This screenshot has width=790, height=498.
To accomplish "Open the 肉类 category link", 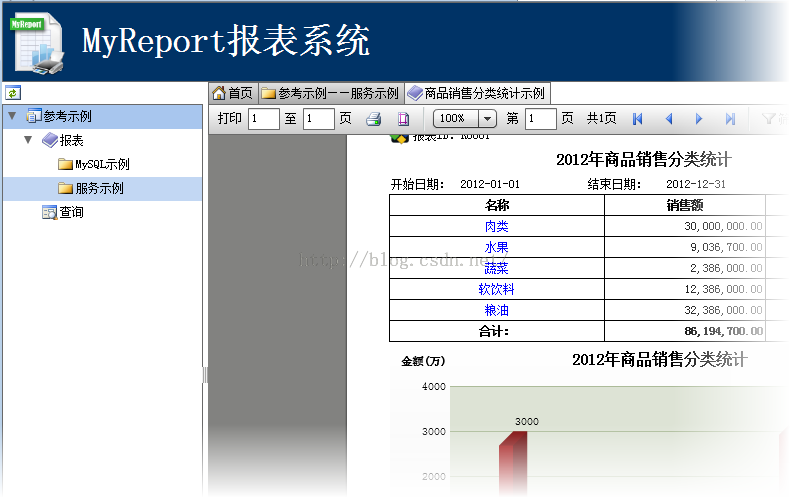I will (x=496, y=226).
